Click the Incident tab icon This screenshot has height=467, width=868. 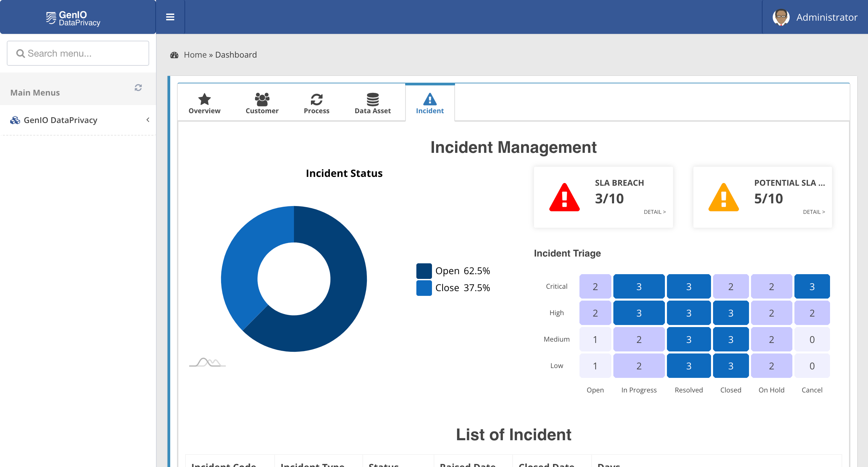coord(430,99)
